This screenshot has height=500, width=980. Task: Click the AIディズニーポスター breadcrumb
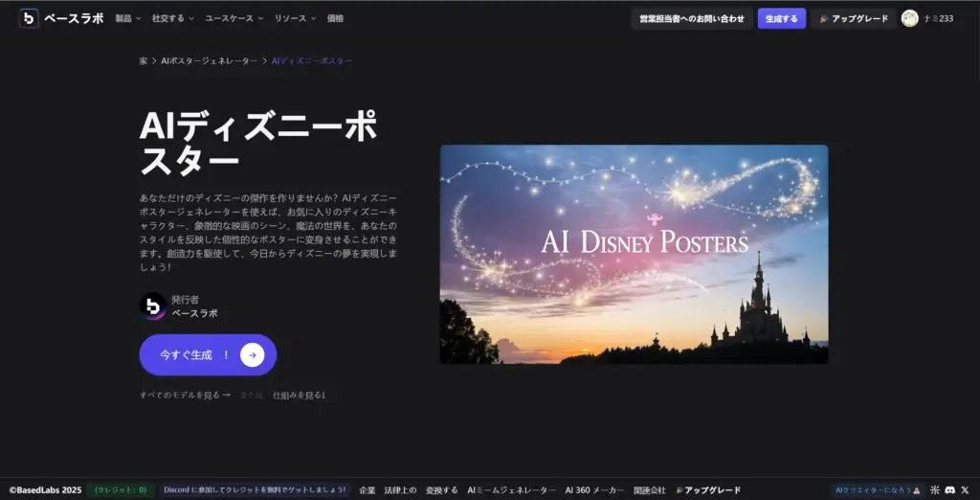point(312,60)
